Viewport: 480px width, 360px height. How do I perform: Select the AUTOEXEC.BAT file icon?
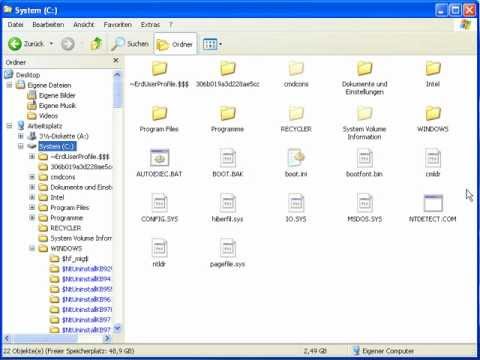click(x=159, y=158)
